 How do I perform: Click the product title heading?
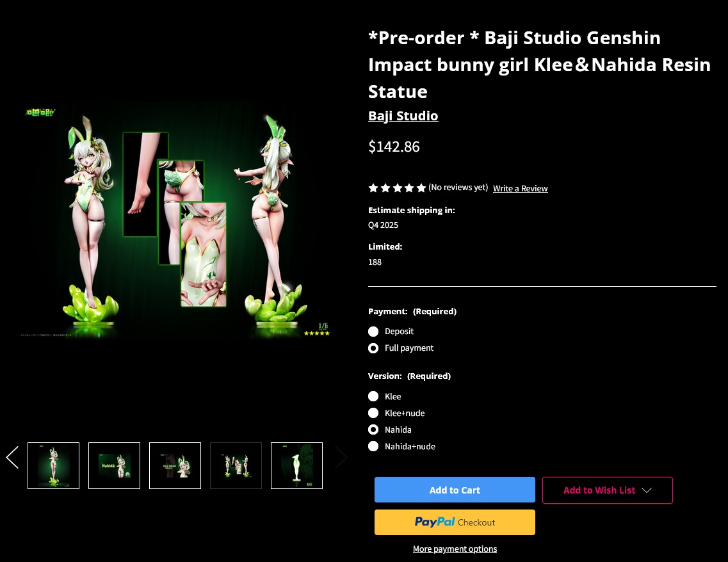point(539,65)
